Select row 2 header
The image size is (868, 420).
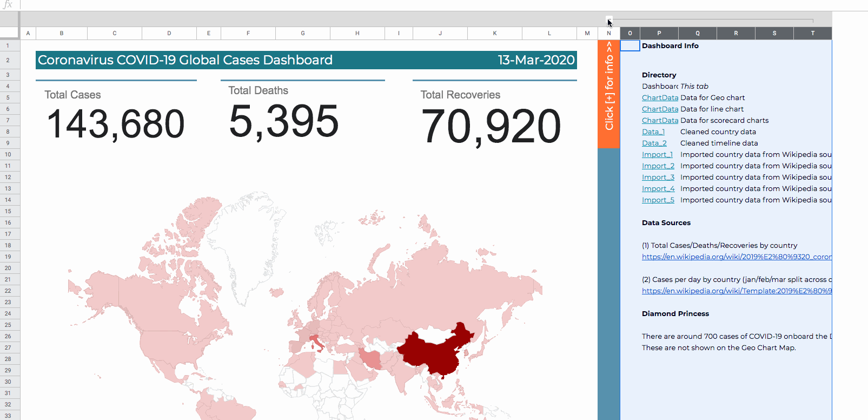click(8, 60)
